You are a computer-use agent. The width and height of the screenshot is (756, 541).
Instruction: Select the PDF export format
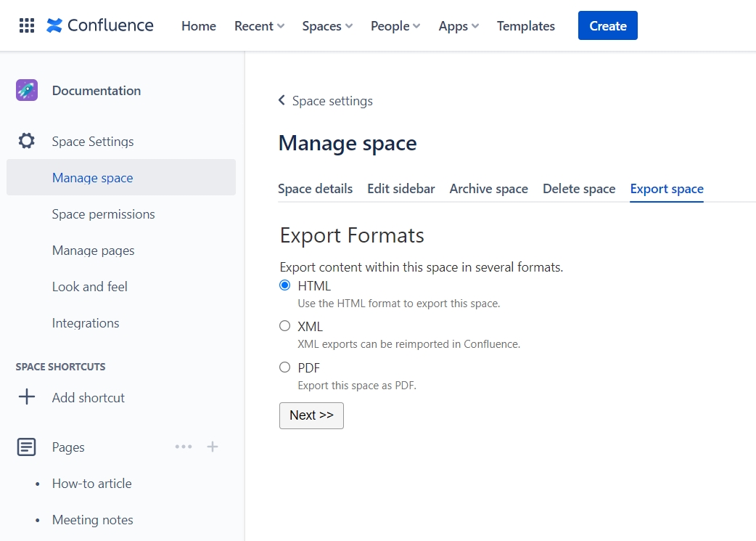tap(284, 367)
